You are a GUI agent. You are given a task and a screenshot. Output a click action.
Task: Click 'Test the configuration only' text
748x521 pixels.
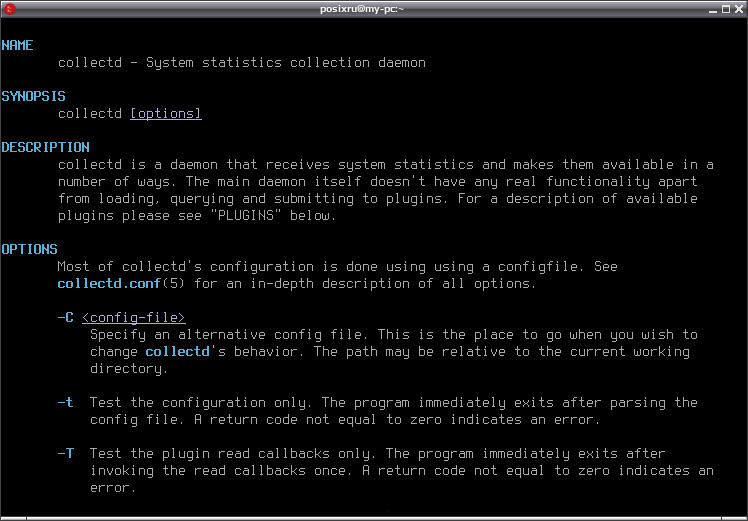198,403
